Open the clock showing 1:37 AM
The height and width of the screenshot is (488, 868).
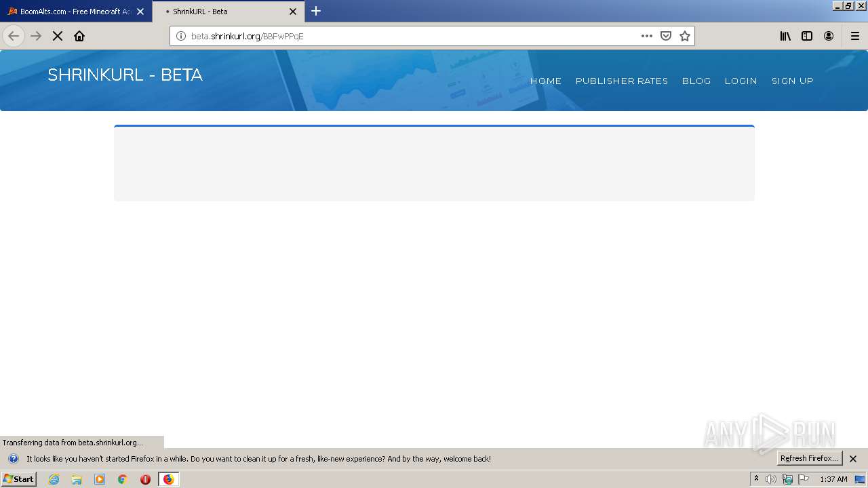(833, 479)
